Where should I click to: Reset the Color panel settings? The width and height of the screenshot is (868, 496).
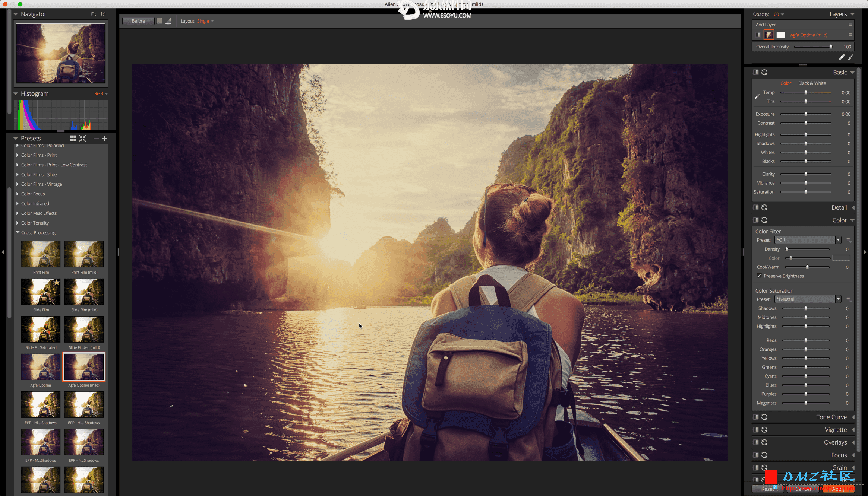pos(764,220)
